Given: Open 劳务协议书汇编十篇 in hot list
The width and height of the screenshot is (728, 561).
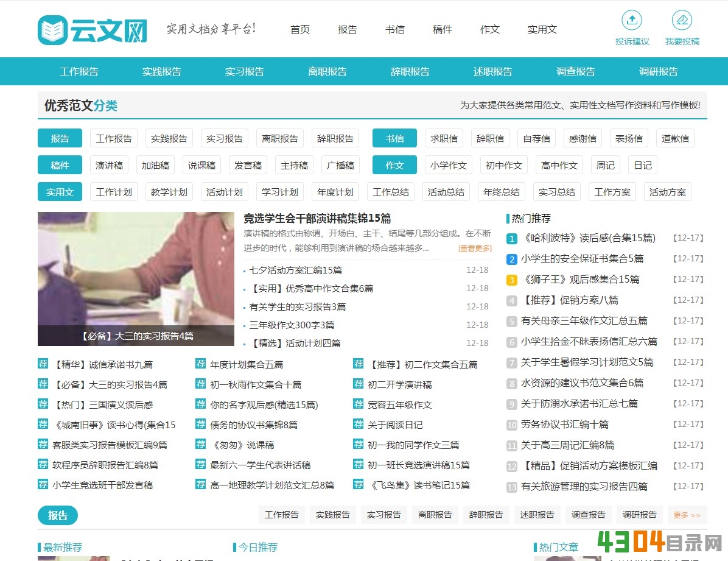Looking at the screenshot, I should point(565,425).
